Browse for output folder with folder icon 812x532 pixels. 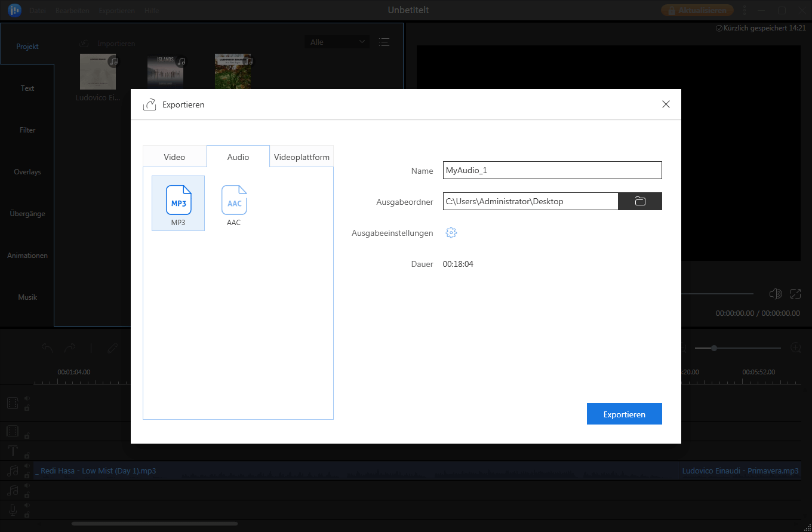coord(640,201)
